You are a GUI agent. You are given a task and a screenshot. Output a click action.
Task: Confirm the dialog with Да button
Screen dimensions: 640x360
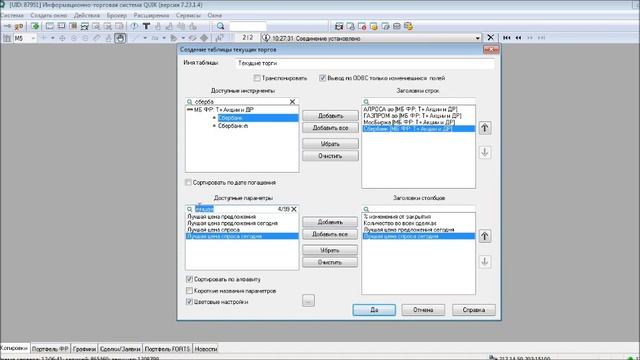(x=374, y=310)
